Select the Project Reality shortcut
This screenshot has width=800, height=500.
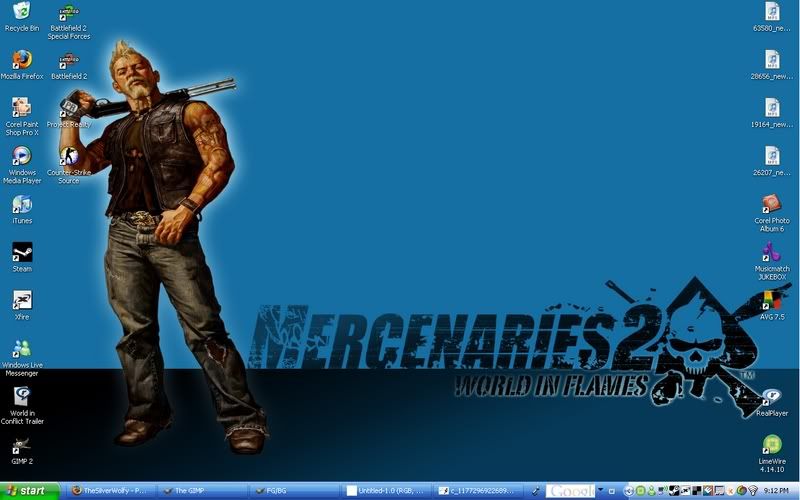coord(69,113)
